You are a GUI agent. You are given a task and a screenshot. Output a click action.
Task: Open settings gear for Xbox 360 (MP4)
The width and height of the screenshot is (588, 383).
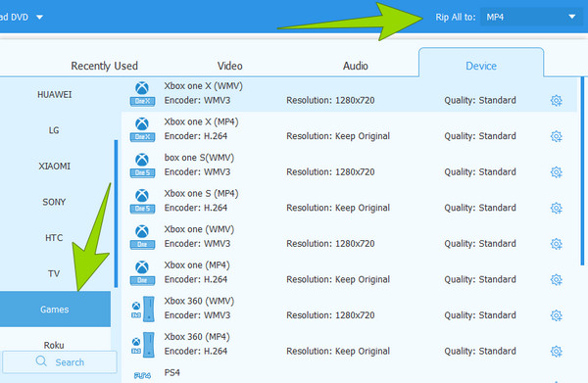(x=556, y=351)
